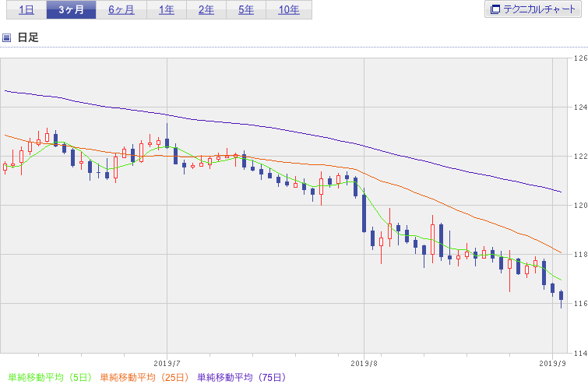Click the 122 price axis label
This screenshot has height=384, width=588.
(580, 157)
